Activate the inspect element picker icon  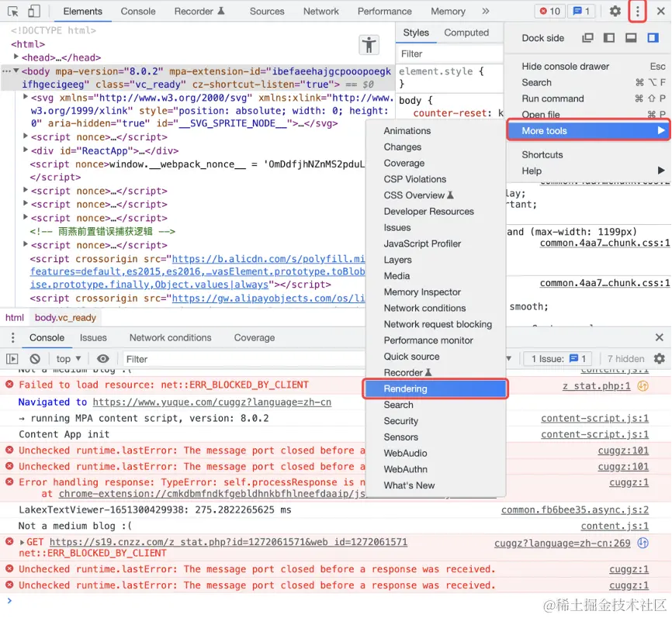tap(13, 11)
